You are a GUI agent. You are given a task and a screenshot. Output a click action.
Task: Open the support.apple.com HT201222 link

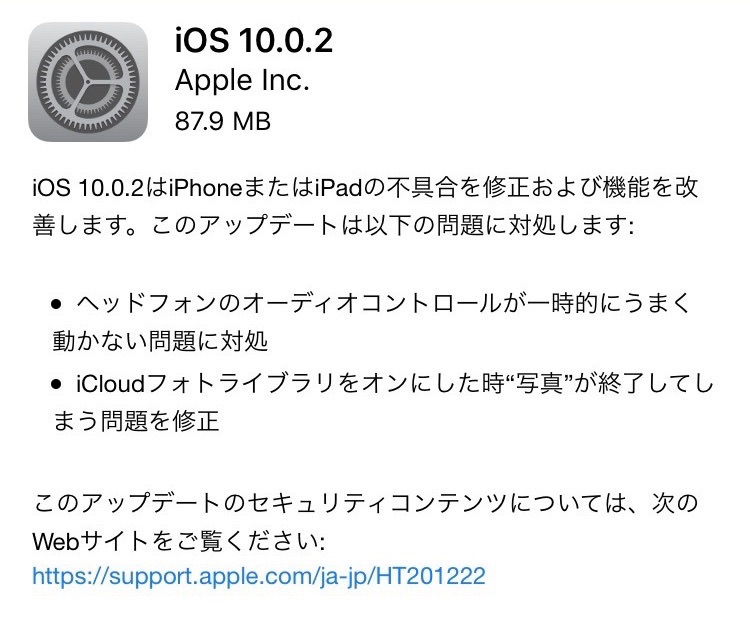[x=259, y=576]
